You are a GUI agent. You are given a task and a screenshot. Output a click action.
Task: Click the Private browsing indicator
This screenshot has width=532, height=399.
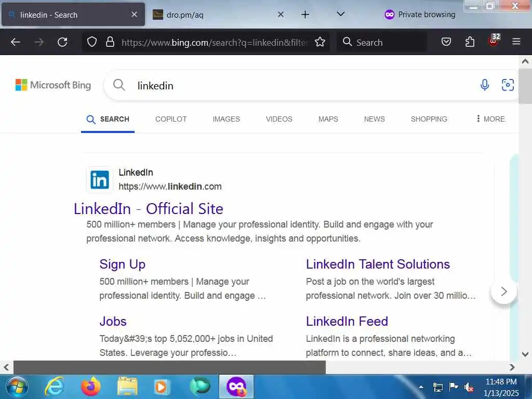[x=420, y=15]
